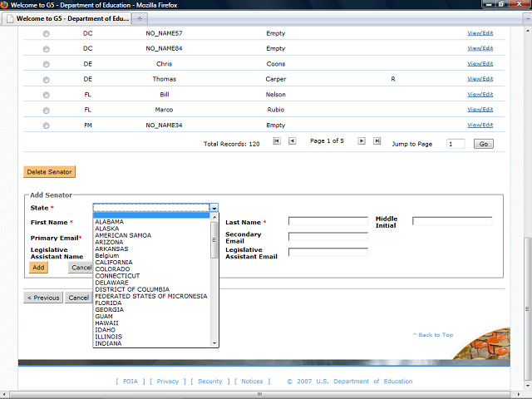Click the previous page arrow icon

click(292, 141)
